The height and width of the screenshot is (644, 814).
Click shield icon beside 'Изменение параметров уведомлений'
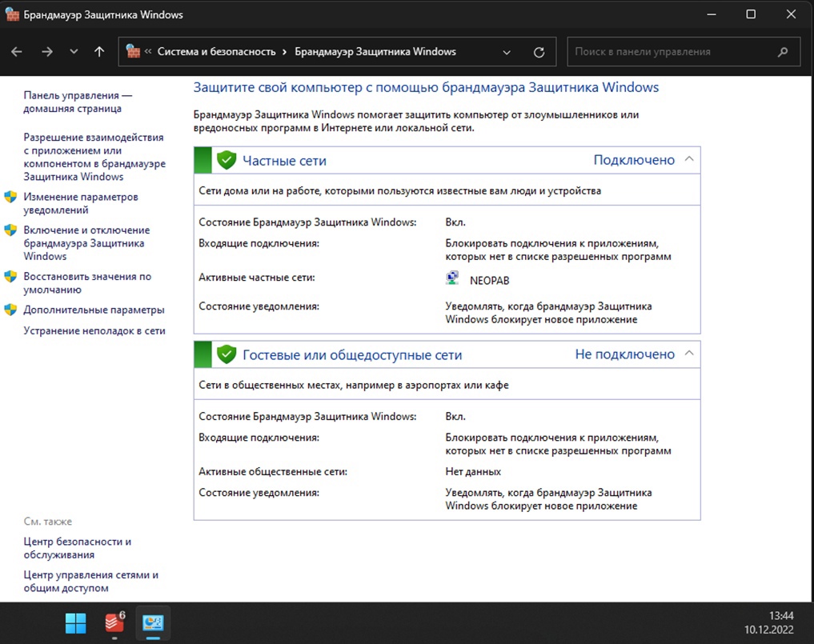click(10, 197)
